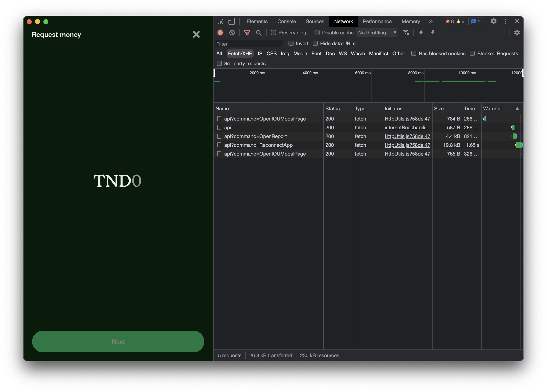Screen dimensions: 547x392
Task: Filter requests by Media
Action: click(x=300, y=54)
